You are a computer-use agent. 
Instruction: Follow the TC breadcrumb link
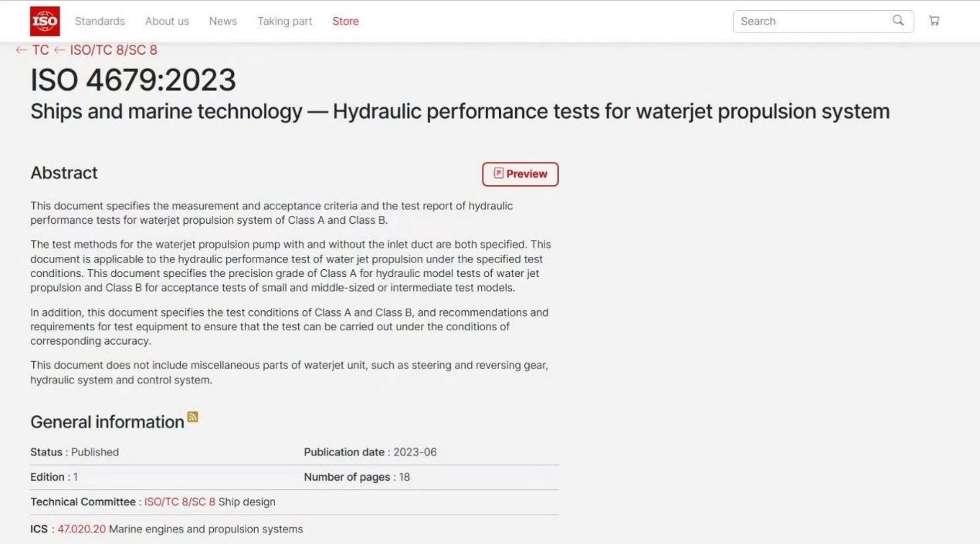(x=40, y=50)
